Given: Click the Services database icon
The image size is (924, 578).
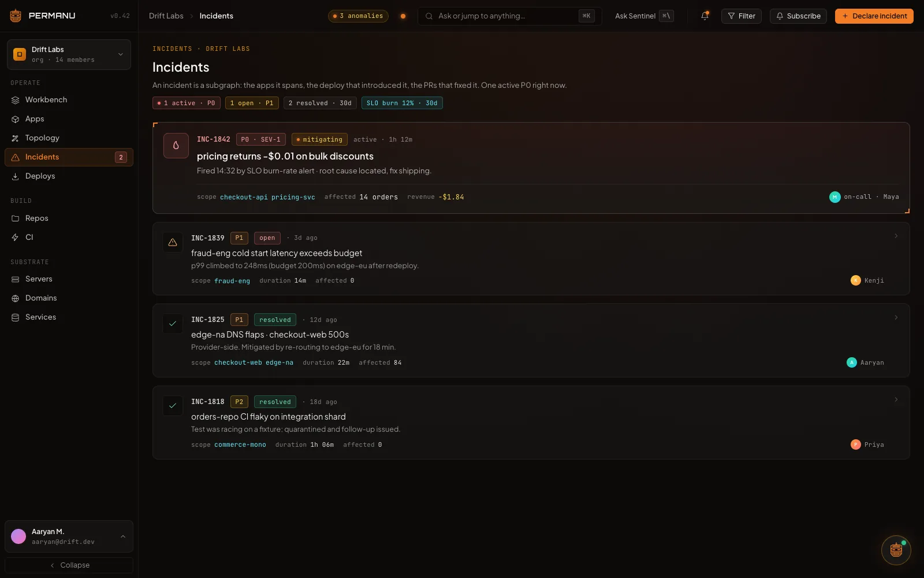Looking at the screenshot, I should click(x=16, y=317).
